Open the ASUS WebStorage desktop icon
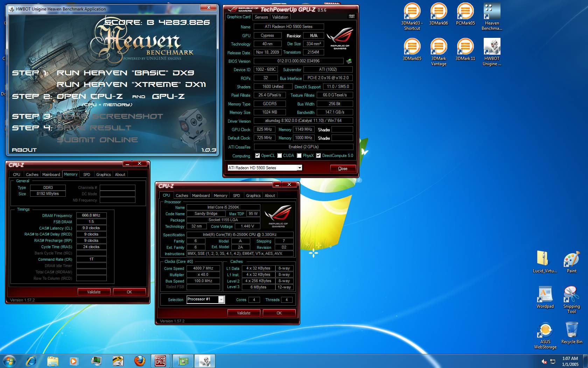 pos(545,335)
